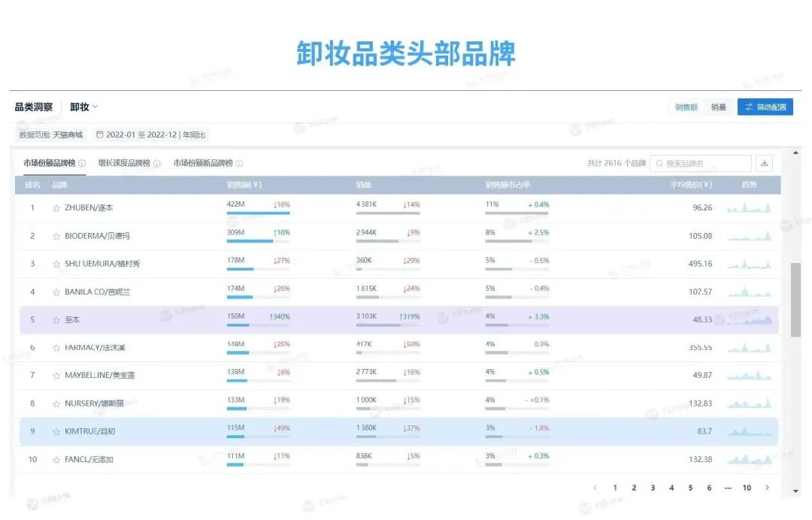
Task: Click info icon next to 增长速度品牌榜
Action: click(157, 164)
